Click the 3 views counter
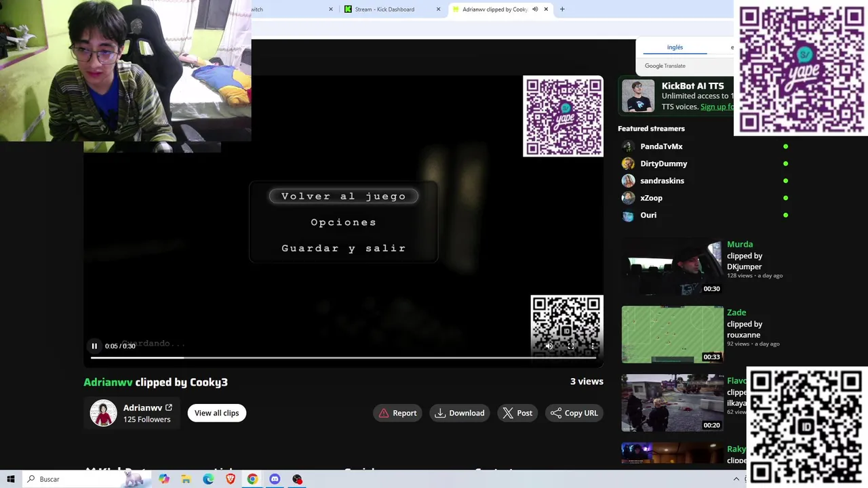The height and width of the screenshot is (488, 868). coord(587,382)
